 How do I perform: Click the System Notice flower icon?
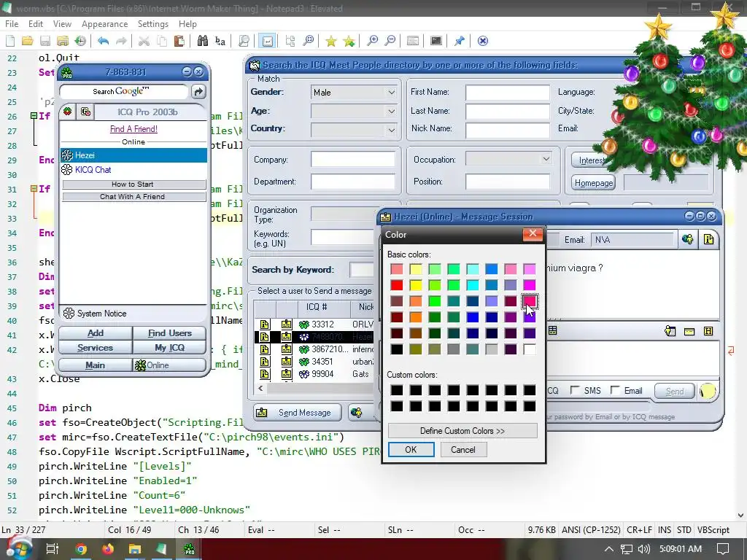click(69, 314)
